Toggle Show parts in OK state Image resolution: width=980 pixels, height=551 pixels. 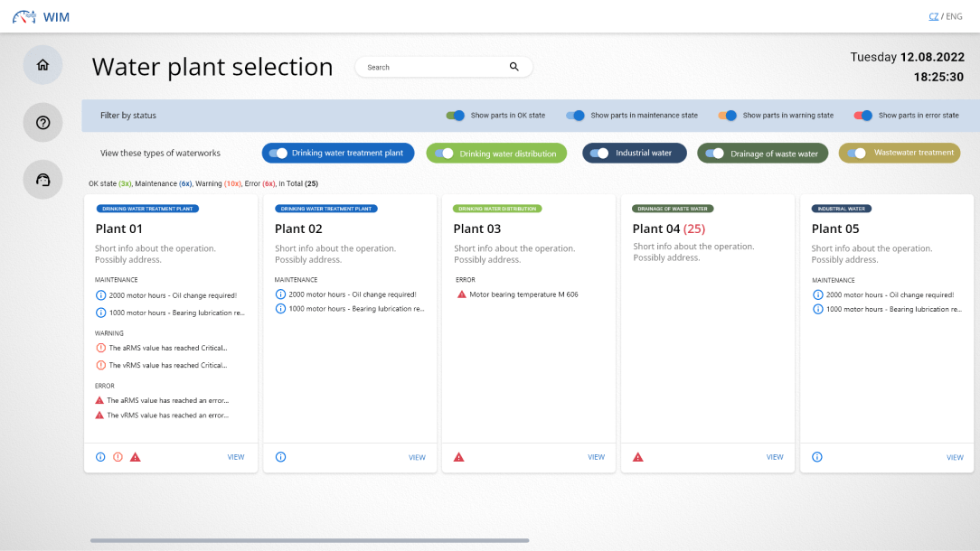(x=456, y=116)
